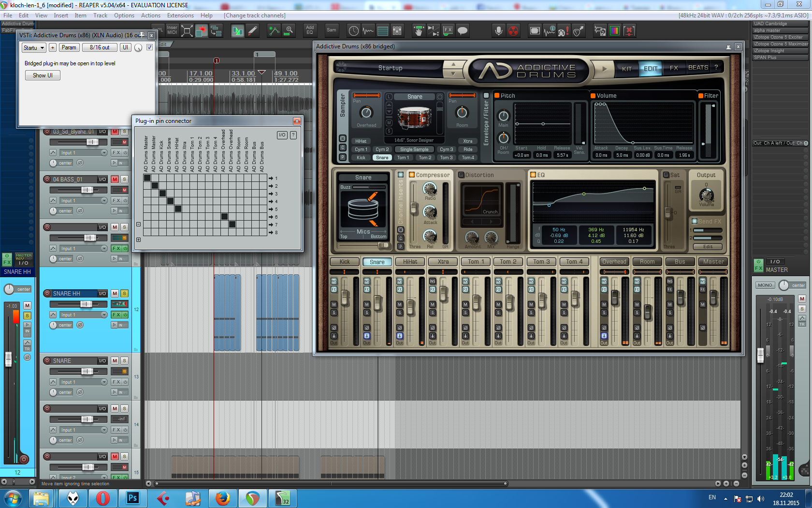
Task: Click the waveform toolbar icon
Action: 368,31
